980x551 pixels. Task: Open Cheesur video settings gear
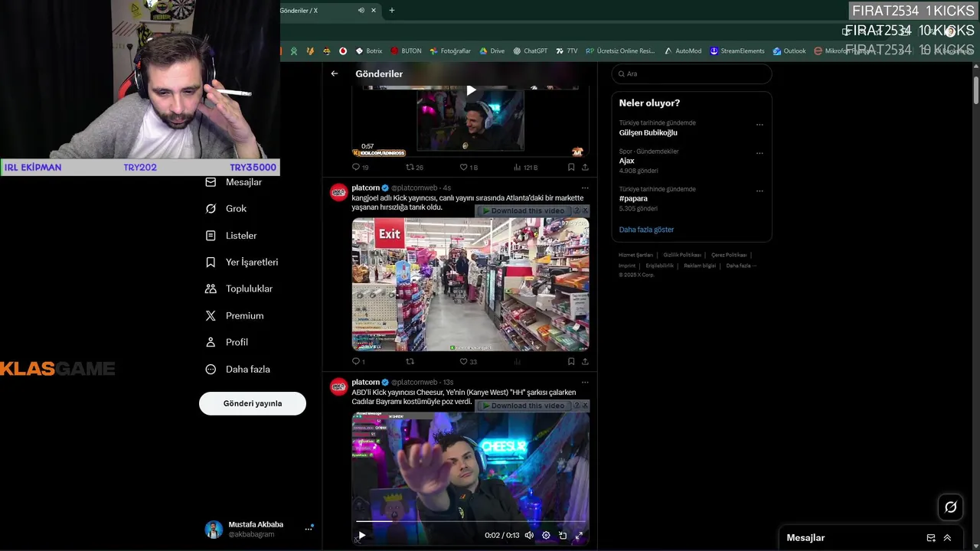coord(546,536)
